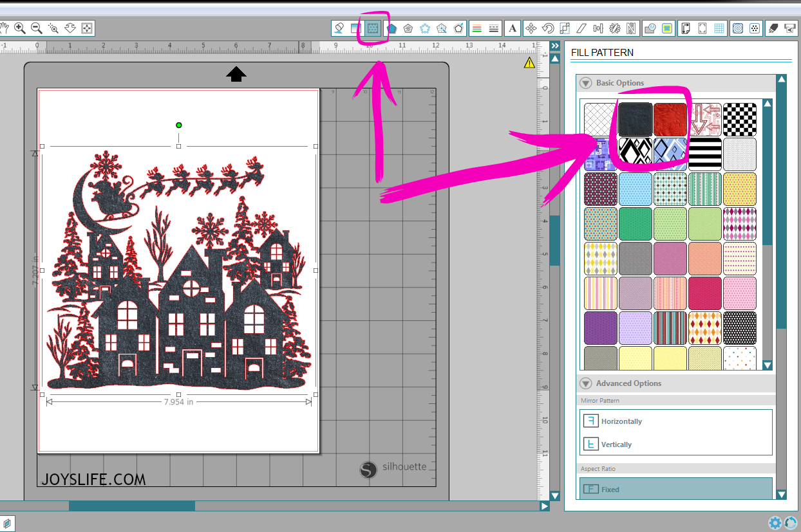
Task: Open the Text Style 'A' icon
Action: pyautogui.click(x=513, y=28)
